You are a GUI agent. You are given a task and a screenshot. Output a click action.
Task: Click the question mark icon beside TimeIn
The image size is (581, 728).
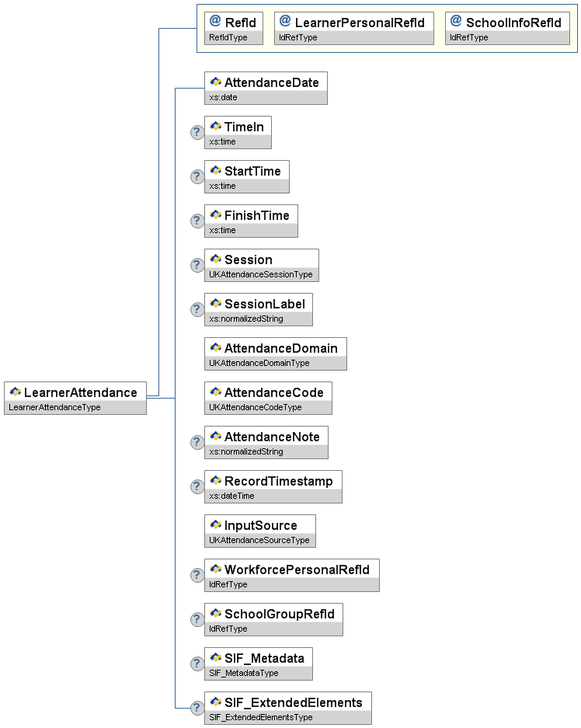(x=197, y=132)
